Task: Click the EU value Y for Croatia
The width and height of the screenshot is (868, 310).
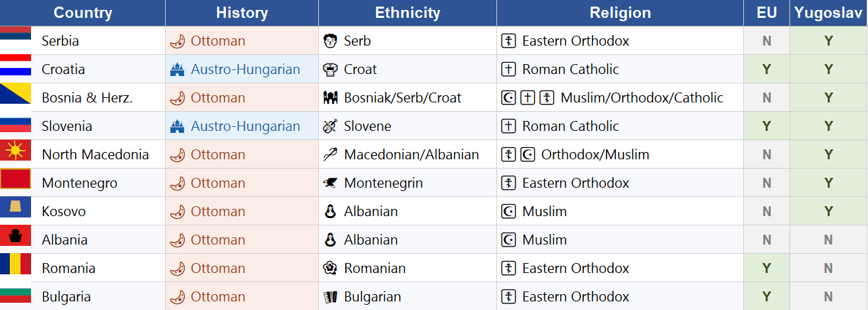Action: point(766,69)
